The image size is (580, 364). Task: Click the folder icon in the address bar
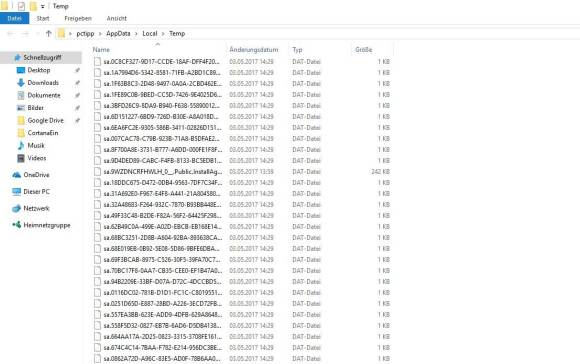pos(61,34)
